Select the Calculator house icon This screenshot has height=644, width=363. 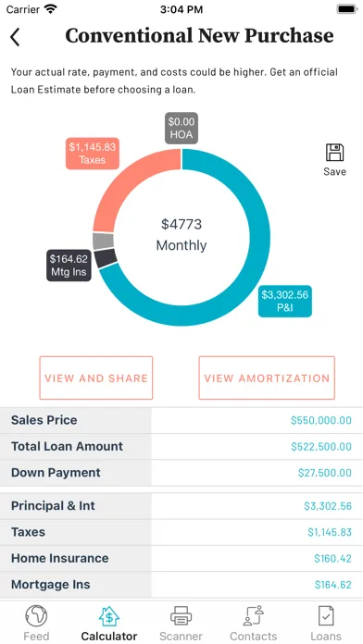pyautogui.click(x=109, y=616)
